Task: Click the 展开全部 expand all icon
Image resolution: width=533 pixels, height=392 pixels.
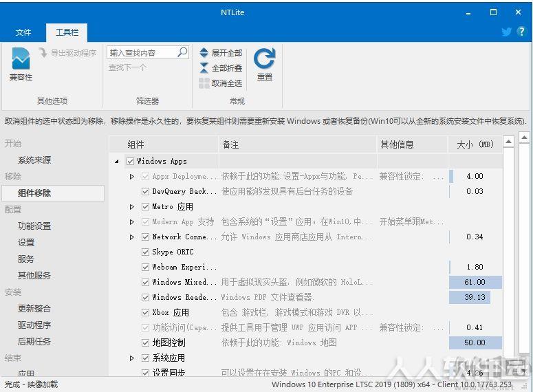Action: 204,53
